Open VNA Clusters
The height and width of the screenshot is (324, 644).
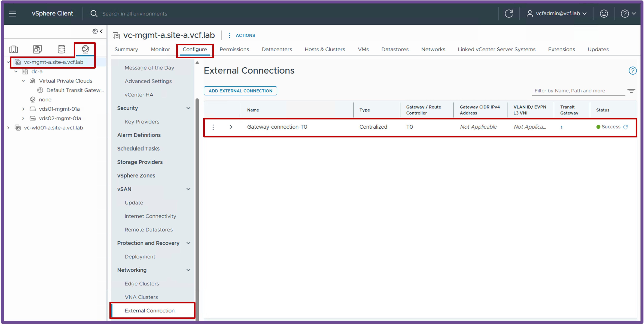click(x=141, y=297)
